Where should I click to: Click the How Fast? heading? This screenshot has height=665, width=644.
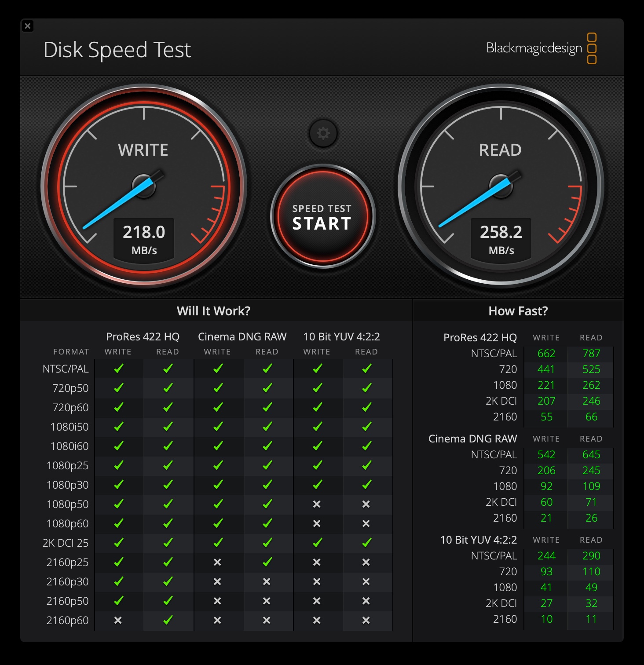coord(518,311)
